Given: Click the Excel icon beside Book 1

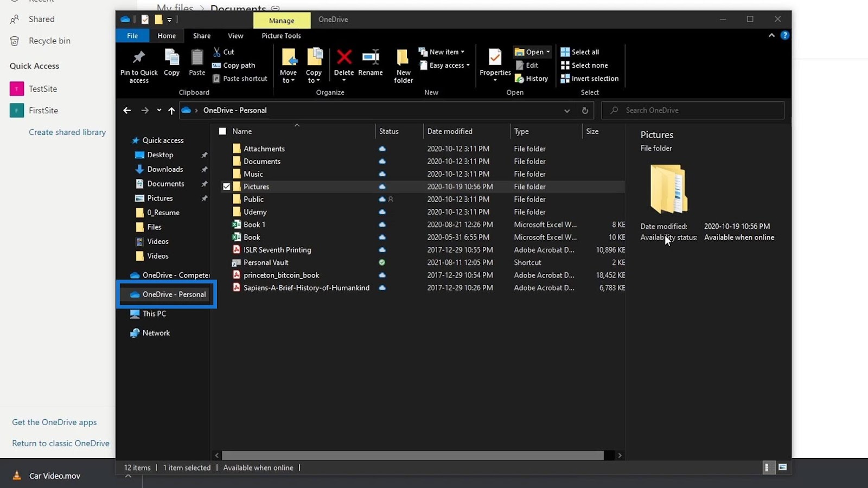Looking at the screenshot, I should 237,224.
